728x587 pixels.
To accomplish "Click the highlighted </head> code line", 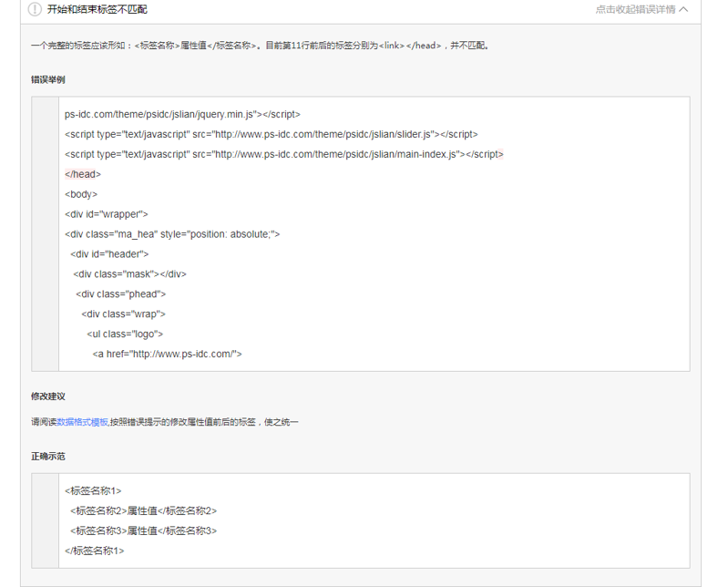I will [x=83, y=174].
